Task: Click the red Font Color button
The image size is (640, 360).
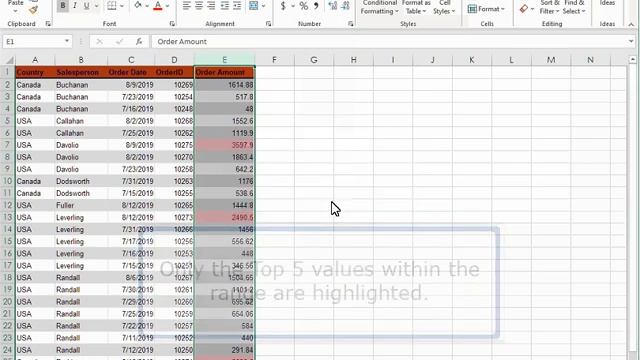Action: point(158,6)
